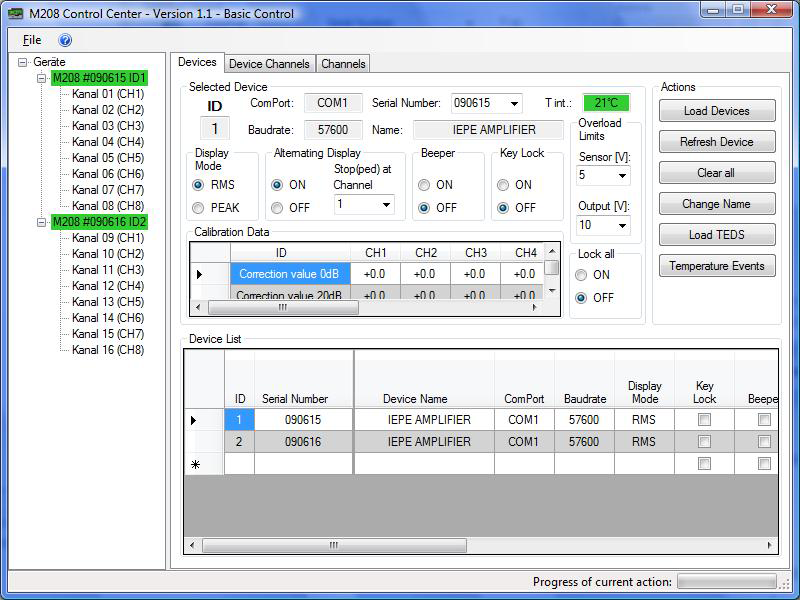Click the Change Name button
Viewport: 800px width, 600px height.
click(x=717, y=204)
